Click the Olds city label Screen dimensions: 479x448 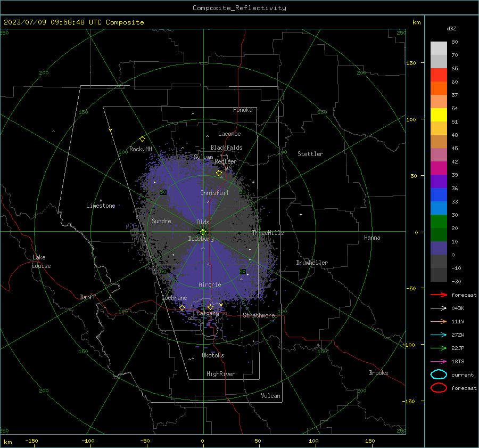coord(203,222)
